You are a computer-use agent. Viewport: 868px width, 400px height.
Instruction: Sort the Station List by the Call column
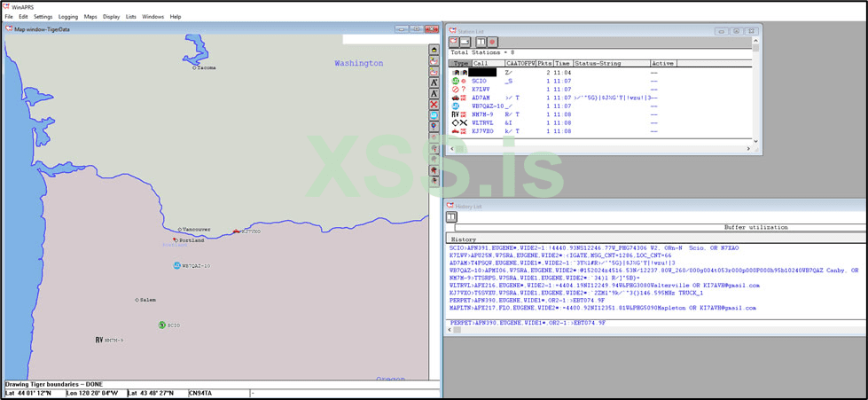[489, 64]
